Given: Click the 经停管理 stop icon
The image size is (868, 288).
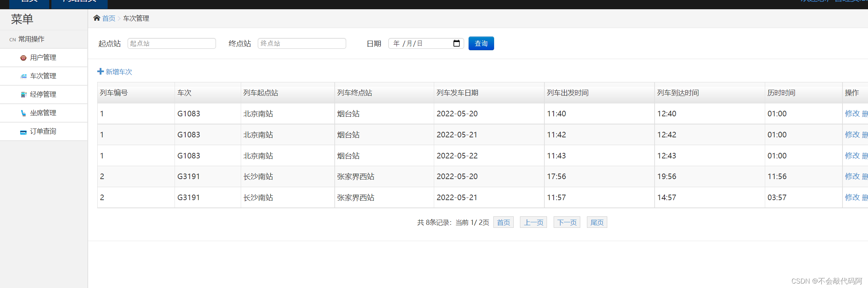Looking at the screenshot, I should (x=23, y=95).
